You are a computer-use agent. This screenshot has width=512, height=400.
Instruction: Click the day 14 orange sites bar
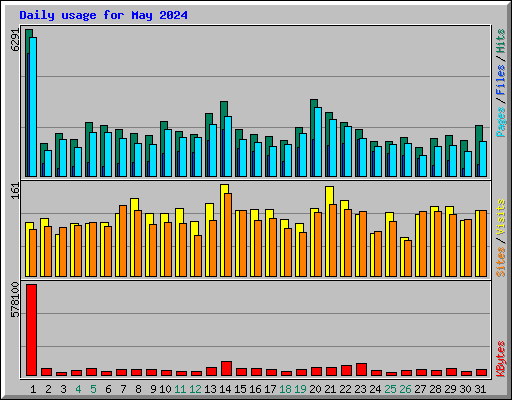pyautogui.click(x=228, y=235)
